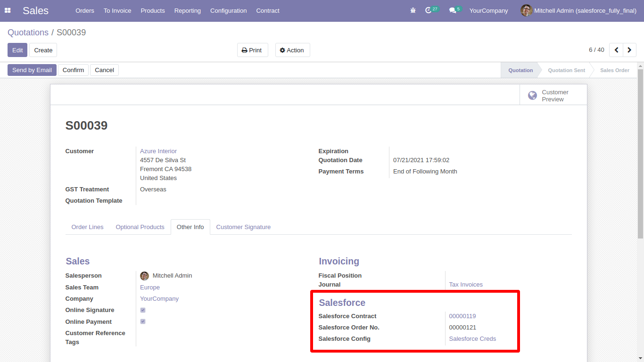Click the 4557 De Silva St address line

coord(163,160)
